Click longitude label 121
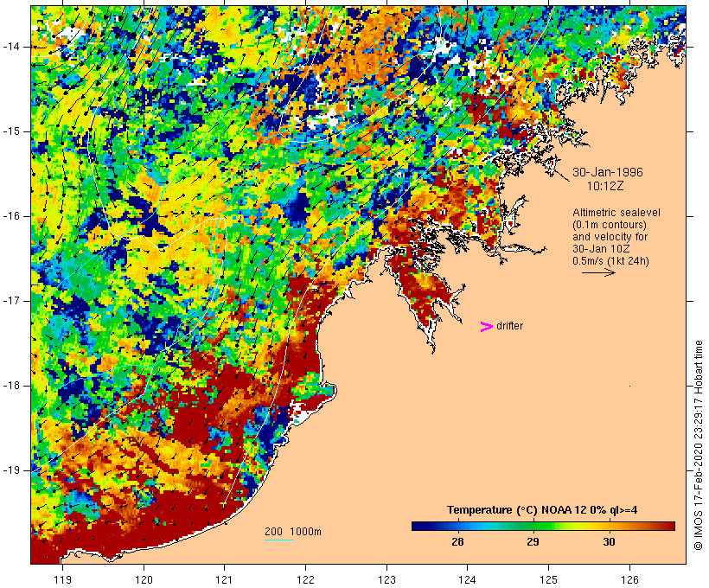 coord(224,579)
